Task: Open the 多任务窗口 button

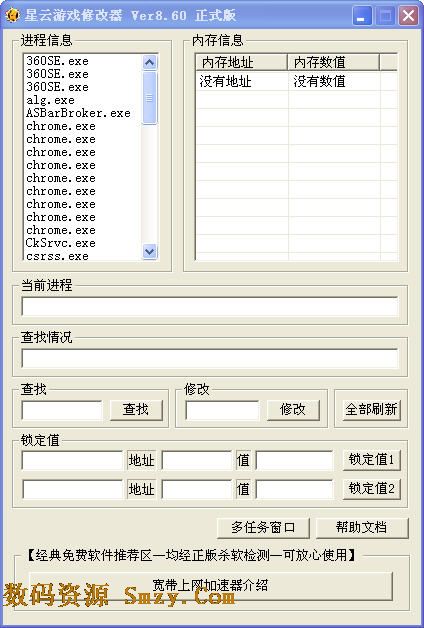Action: coord(263,527)
